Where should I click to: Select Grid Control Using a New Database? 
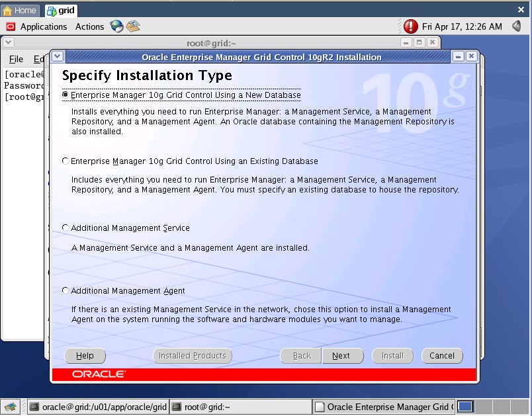(x=65, y=95)
